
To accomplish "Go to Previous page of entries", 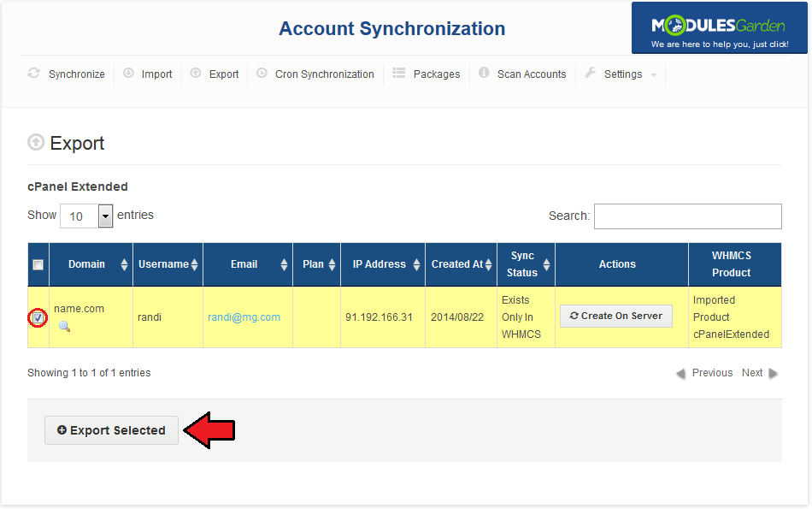I will pos(712,373).
